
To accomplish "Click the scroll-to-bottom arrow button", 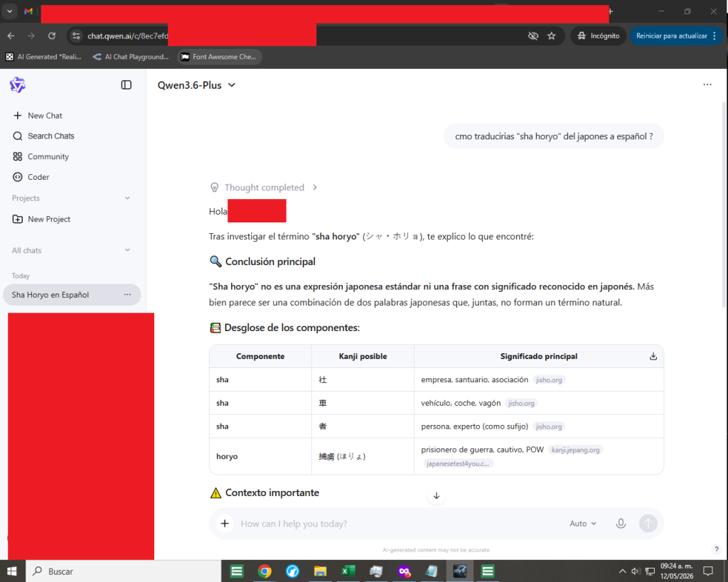I will [x=437, y=496].
